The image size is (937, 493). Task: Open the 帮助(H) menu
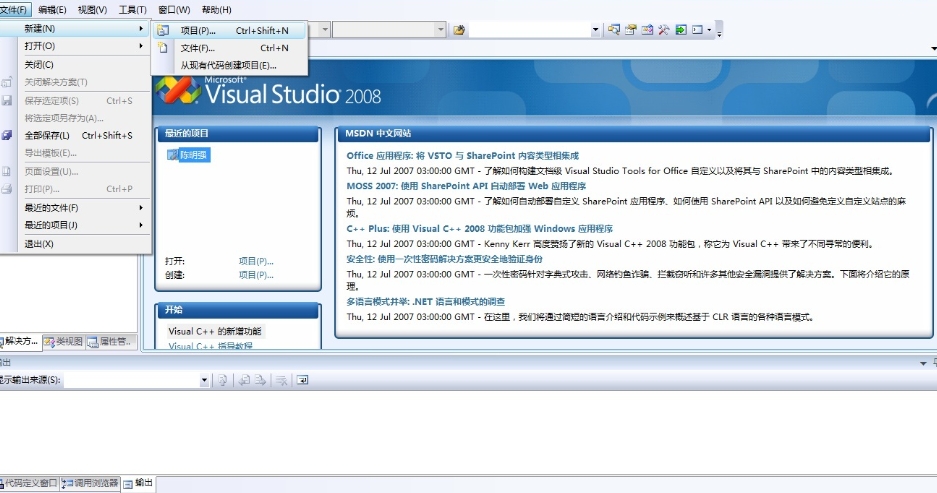pyautogui.click(x=216, y=10)
